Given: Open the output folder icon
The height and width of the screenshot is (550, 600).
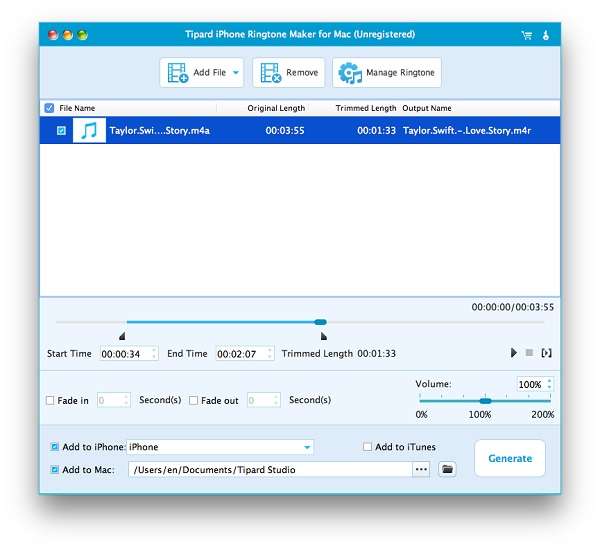Looking at the screenshot, I should [447, 469].
